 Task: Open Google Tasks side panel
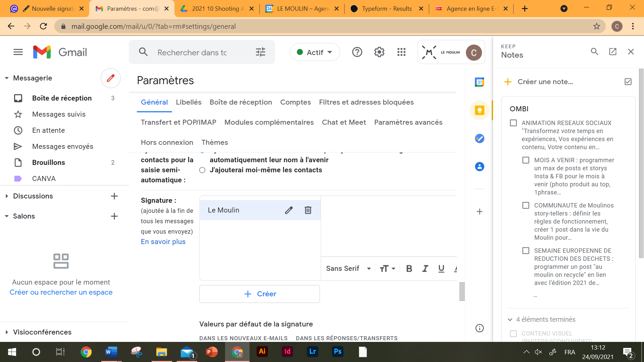479,138
